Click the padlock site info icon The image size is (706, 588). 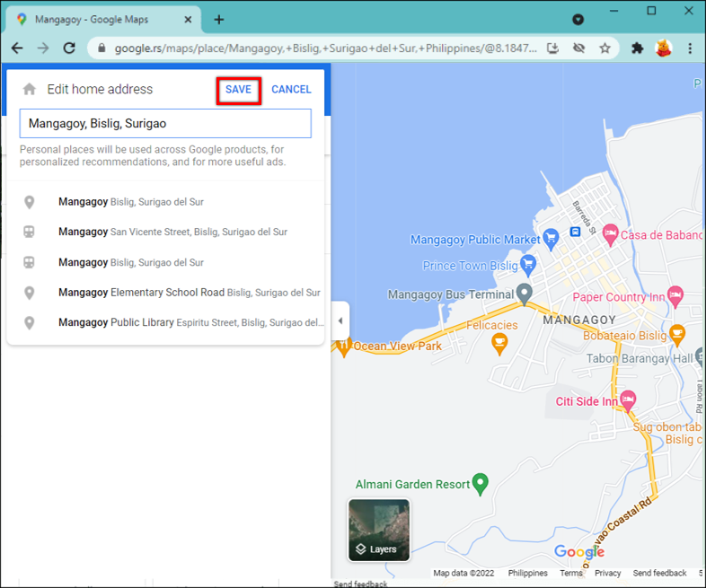point(101,48)
